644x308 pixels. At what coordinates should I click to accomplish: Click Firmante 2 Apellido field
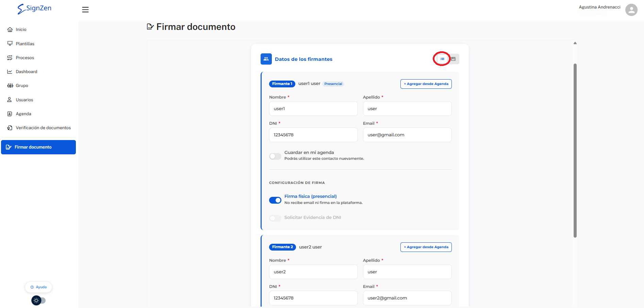[407, 272]
